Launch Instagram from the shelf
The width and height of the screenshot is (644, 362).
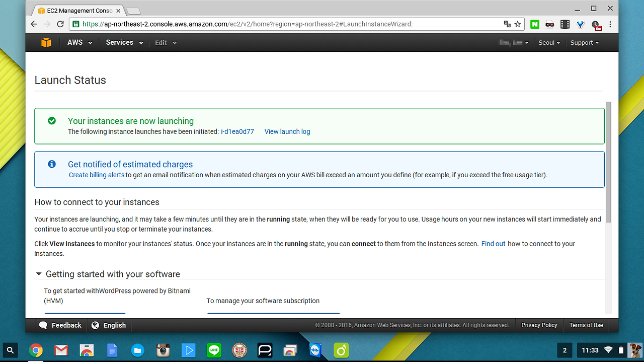pos(163,350)
